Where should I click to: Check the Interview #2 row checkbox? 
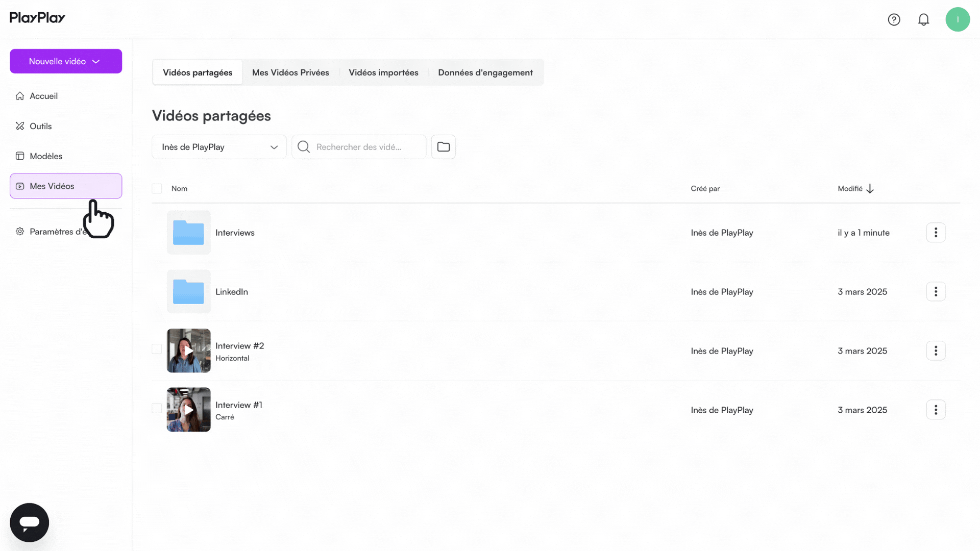[157, 349]
